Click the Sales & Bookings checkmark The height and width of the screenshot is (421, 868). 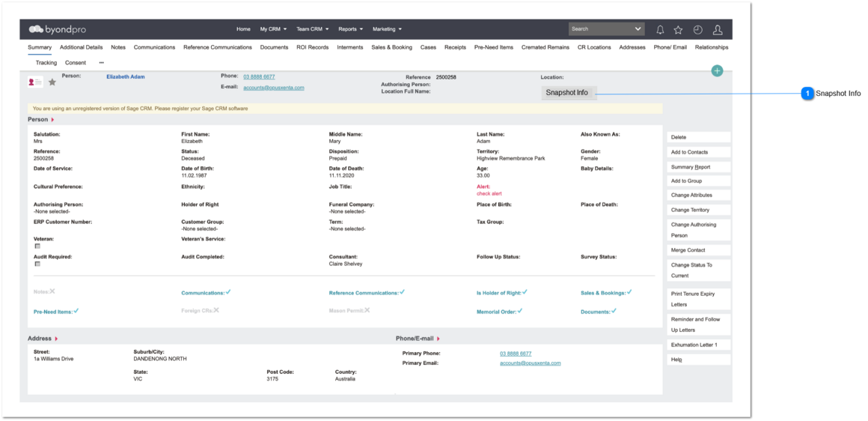point(629,292)
